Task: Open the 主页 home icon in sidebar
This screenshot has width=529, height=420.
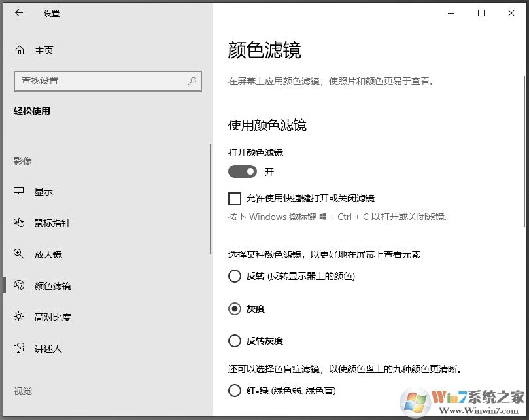Action: pos(19,50)
